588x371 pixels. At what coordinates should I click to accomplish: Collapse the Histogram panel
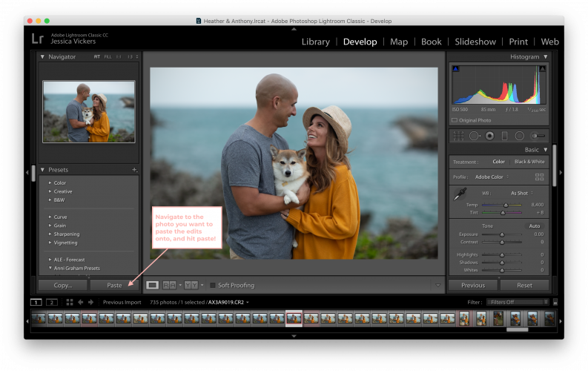tap(546, 57)
